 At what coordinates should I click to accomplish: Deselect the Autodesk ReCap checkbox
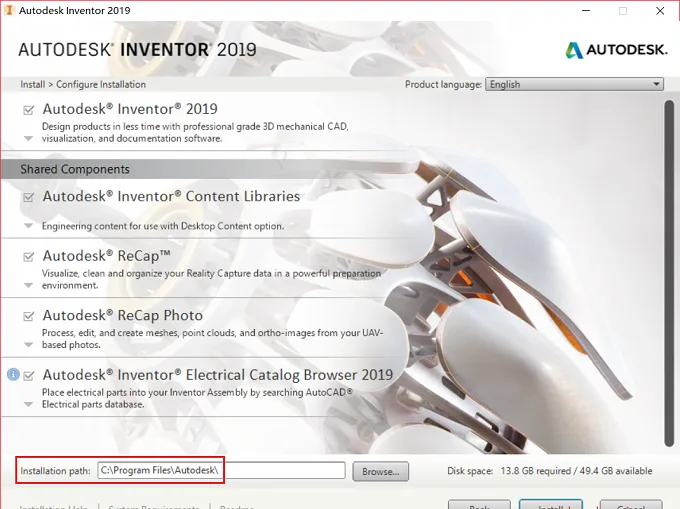point(29,257)
